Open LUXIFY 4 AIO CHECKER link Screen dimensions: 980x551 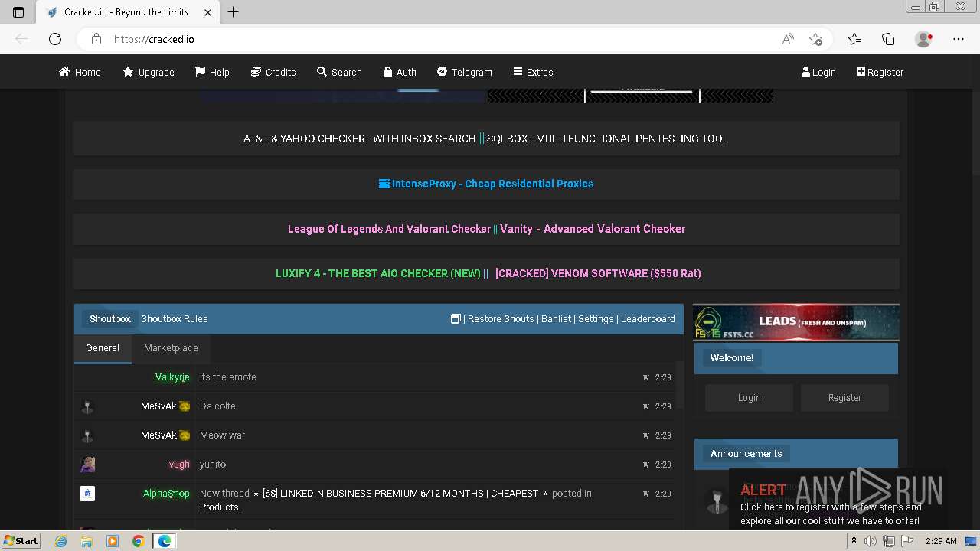click(378, 273)
